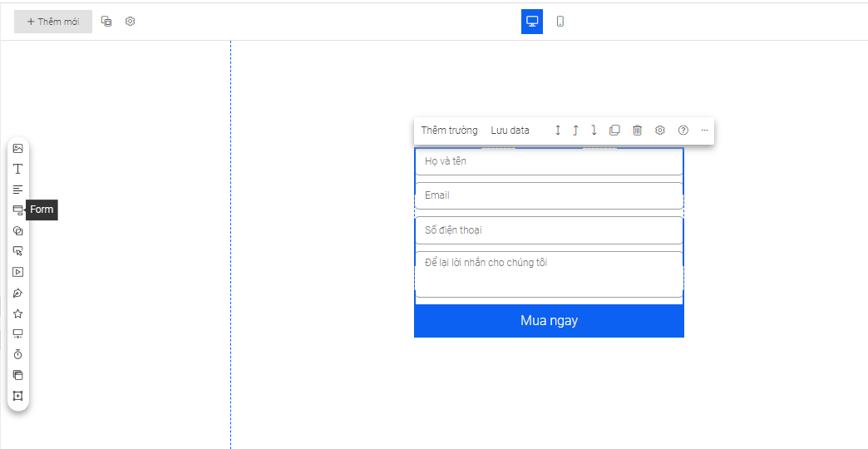Image resolution: width=868 pixels, height=449 pixels.
Task: Click the 'Lưu data' toolbar option
Action: coord(510,131)
